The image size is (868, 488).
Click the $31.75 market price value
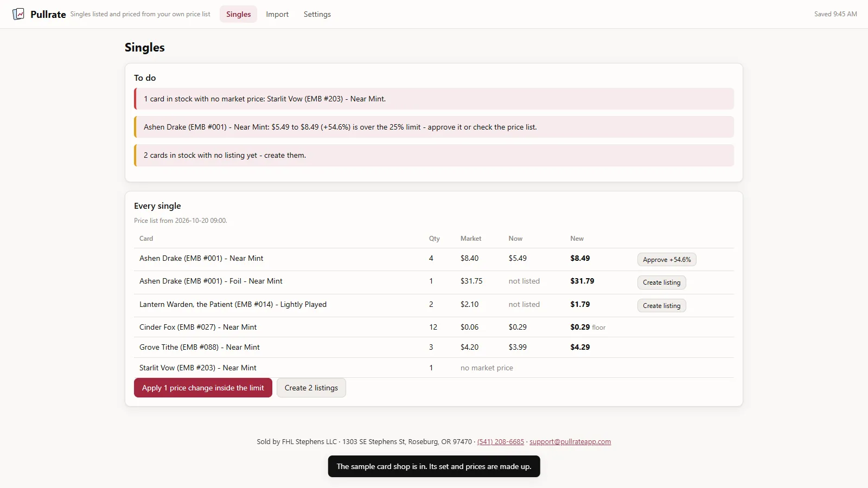[x=471, y=281]
